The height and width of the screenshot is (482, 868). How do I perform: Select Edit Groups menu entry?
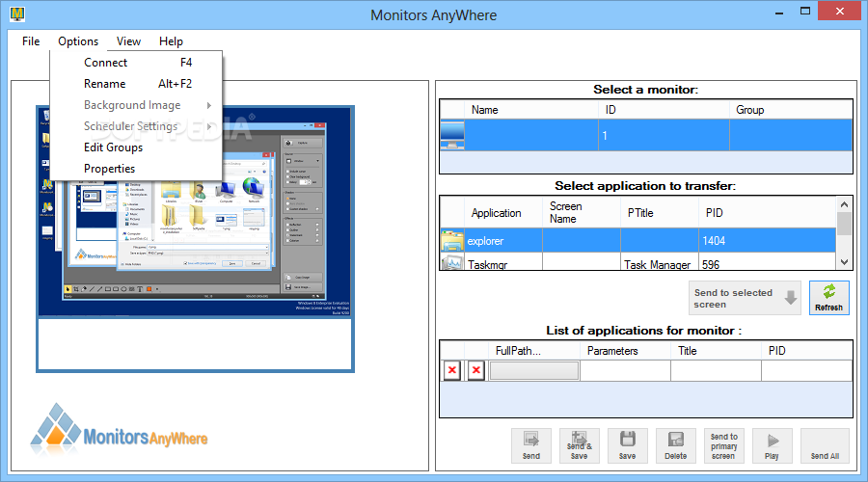[136, 147]
